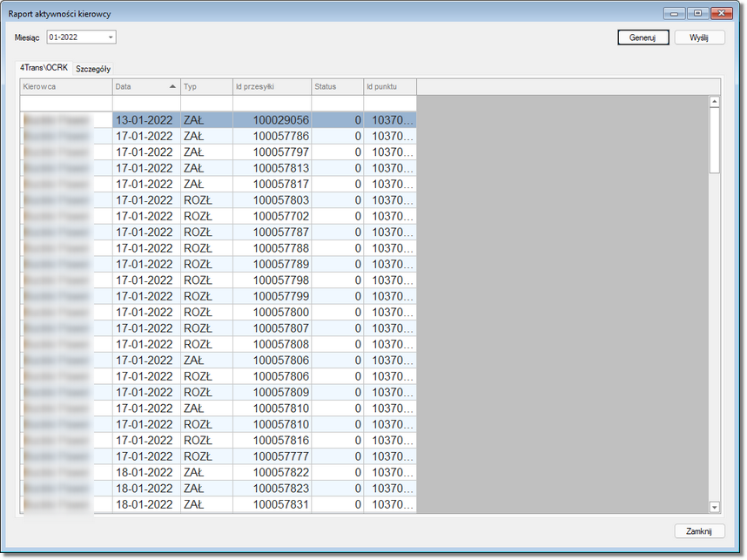Select shipment ID 100057787
This screenshot has height=560, width=747.
(272, 233)
